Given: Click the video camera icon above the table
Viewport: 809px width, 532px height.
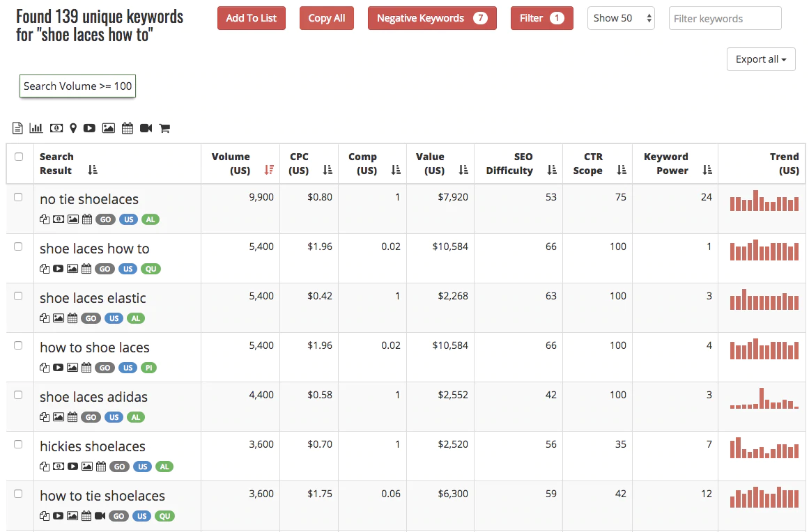Looking at the screenshot, I should [146, 128].
